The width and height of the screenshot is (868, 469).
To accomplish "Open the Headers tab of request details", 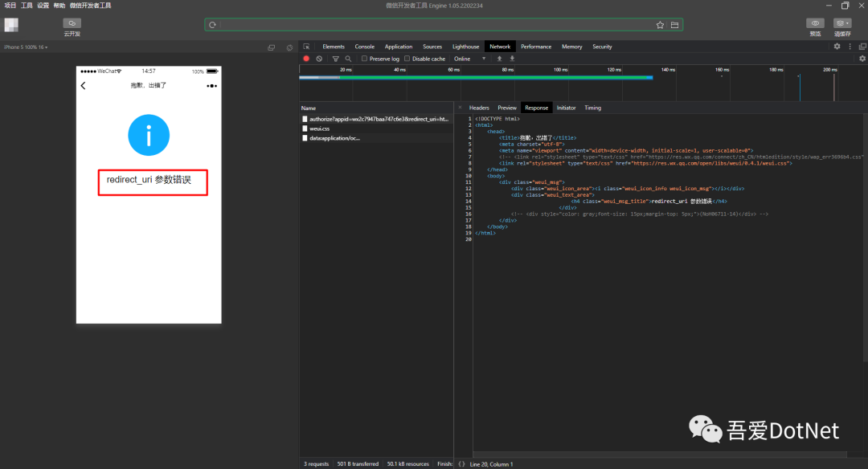I will [x=479, y=108].
